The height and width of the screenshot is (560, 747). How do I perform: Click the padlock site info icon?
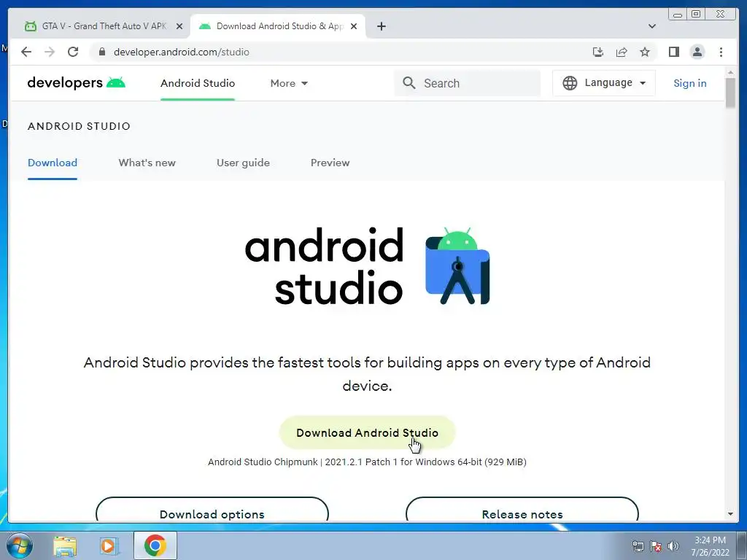pyautogui.click(x=102, y=52)
